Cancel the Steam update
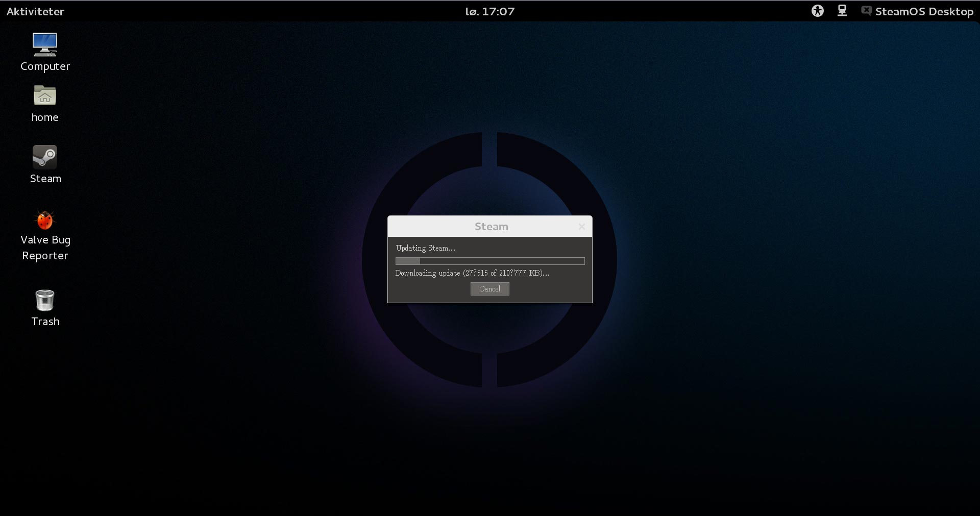The image size is (980, 516). pyautogui.click(x=490, y=289)
